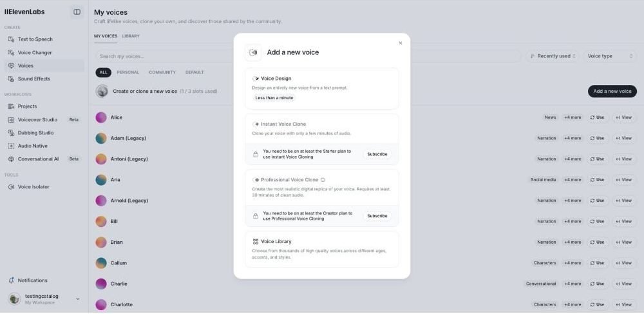Open Voice Isolator tool
Image resolution: width=644 pixels, height=314 pixels.
(x=44, y=187)
